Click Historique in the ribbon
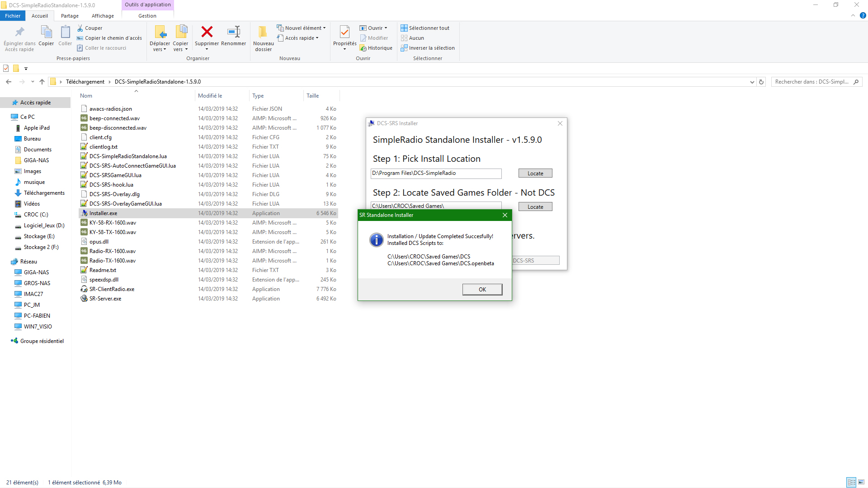 (376, 48)
